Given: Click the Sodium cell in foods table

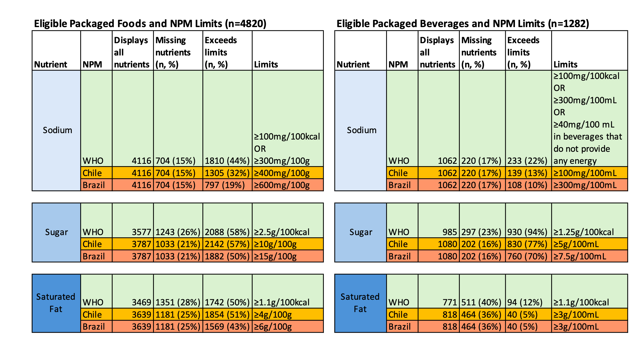Looking at the screenshot, I should (x=57, y=130).
